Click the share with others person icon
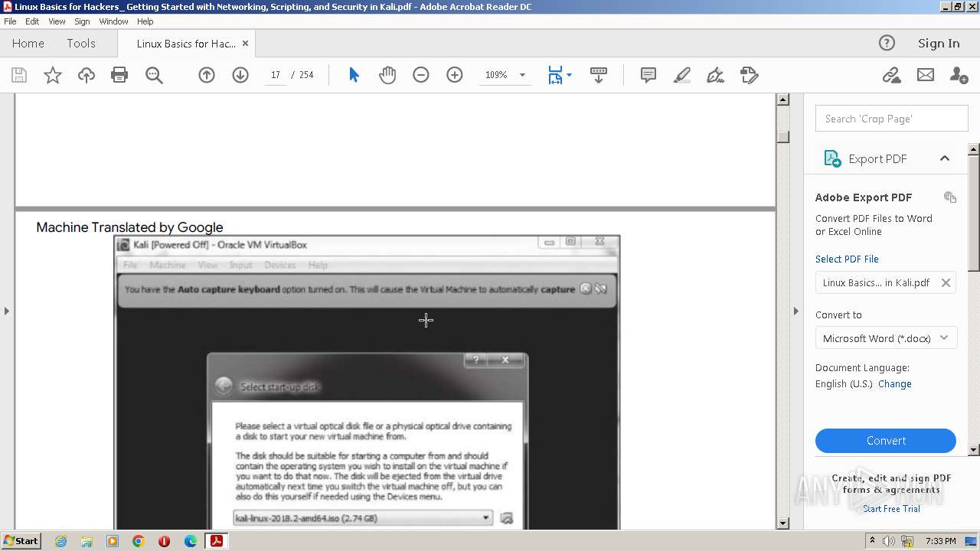 click(x=959, y=75)
